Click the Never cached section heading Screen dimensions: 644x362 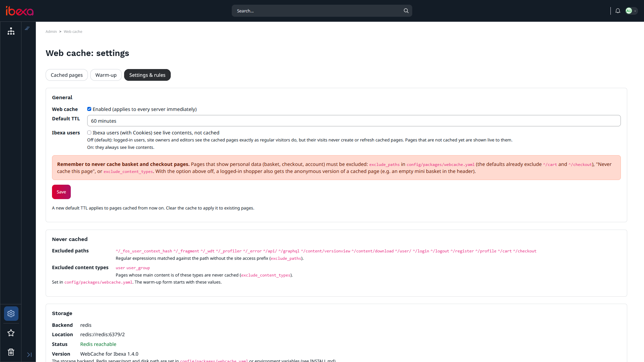(70, 239)
